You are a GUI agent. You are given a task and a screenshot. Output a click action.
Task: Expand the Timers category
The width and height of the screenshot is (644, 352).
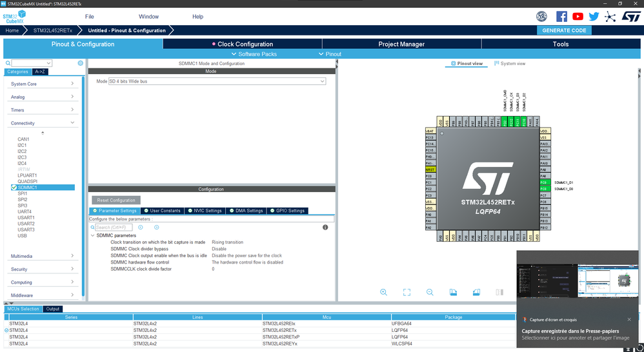tap(43, 110)
